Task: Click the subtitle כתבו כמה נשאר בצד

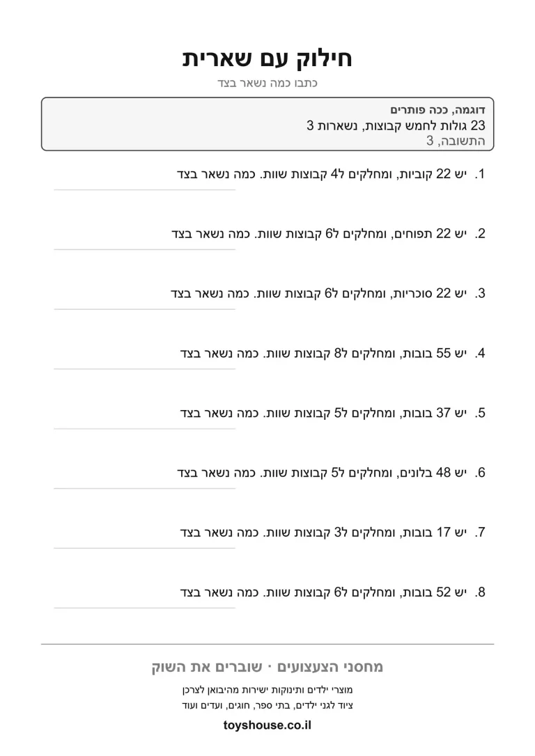Action: coord(267,83)
